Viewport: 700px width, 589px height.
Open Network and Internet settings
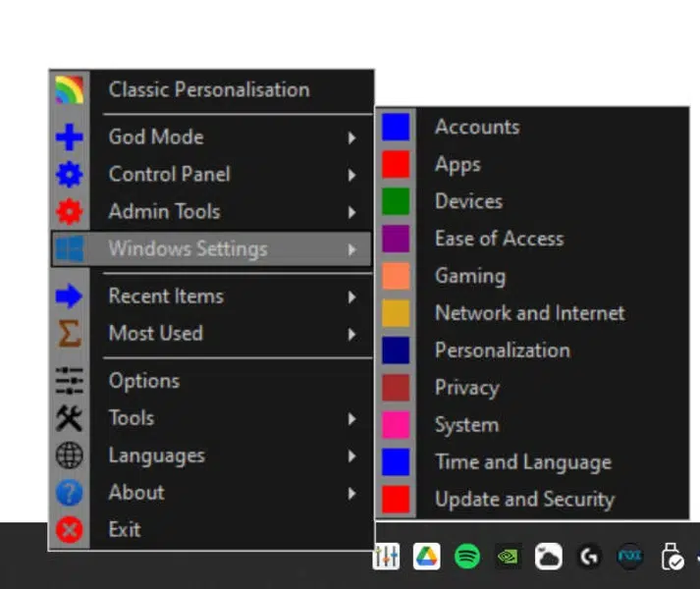point(529,313)
